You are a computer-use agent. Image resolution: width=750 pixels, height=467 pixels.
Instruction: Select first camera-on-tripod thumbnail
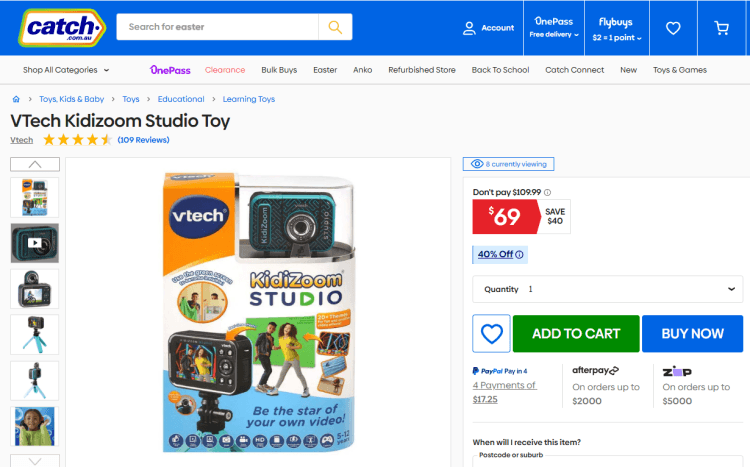[34, 334]
